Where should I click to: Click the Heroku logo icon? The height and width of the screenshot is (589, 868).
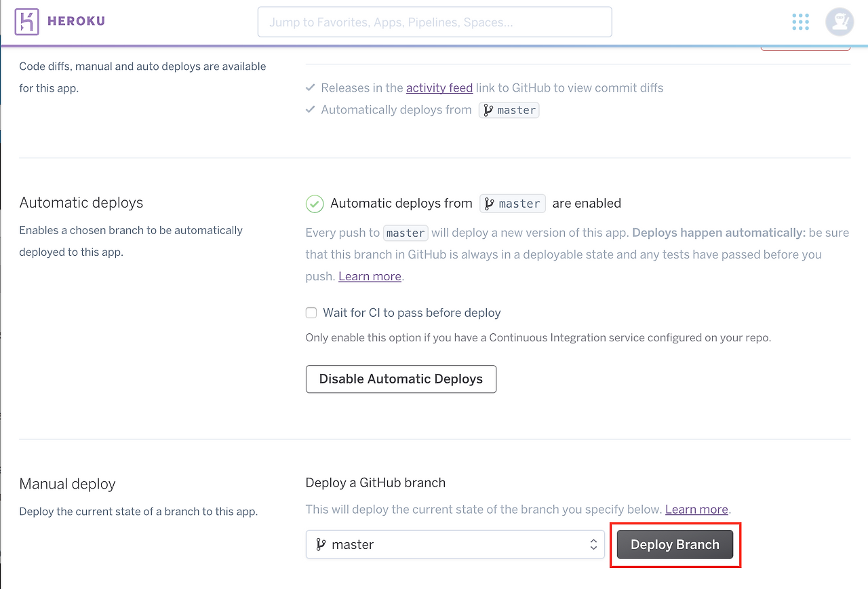(x=26, y=22)
